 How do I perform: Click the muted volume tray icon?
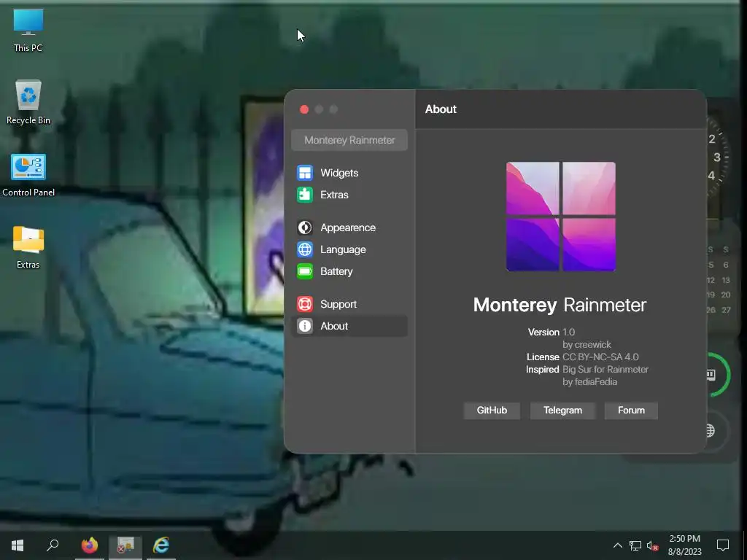click(x=652, y=545)
